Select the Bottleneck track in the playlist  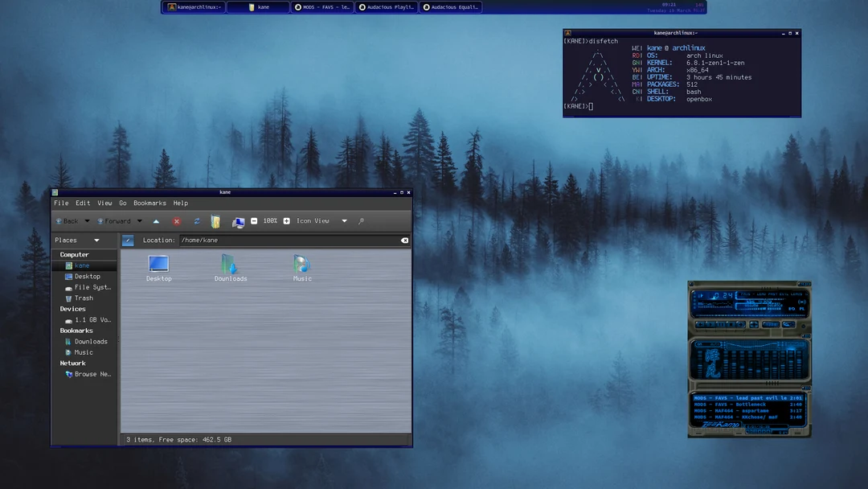pyautogui.click(x=747, y=405)
